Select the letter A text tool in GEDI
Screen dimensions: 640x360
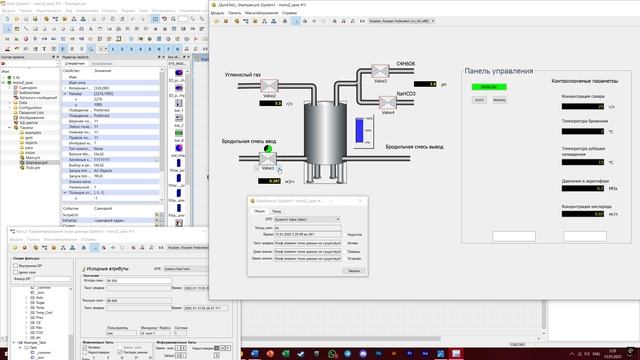(90, 29)
